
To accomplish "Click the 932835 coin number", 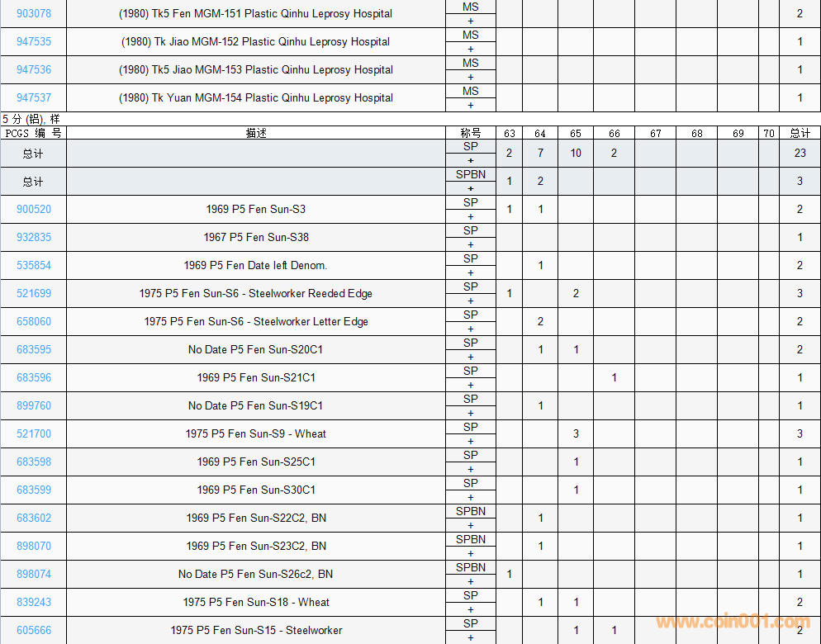I will coord(34,238).
